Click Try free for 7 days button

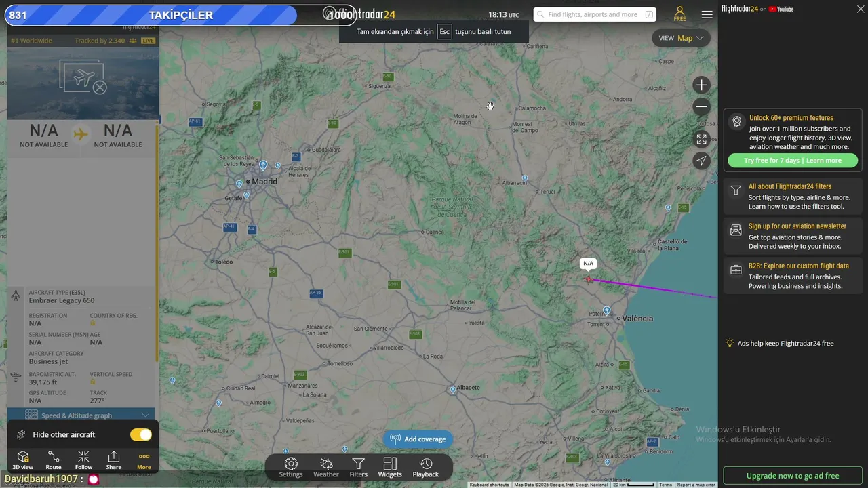pos(793,161)
